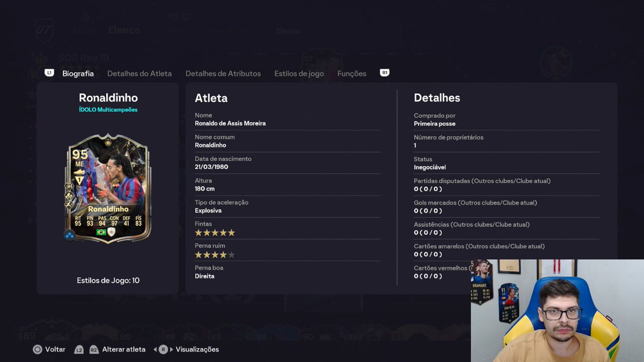Click Visualizações label
Image resolution: width=644 pixels, height=362 pixels.
pyautogui.click(x=197, y=349)
